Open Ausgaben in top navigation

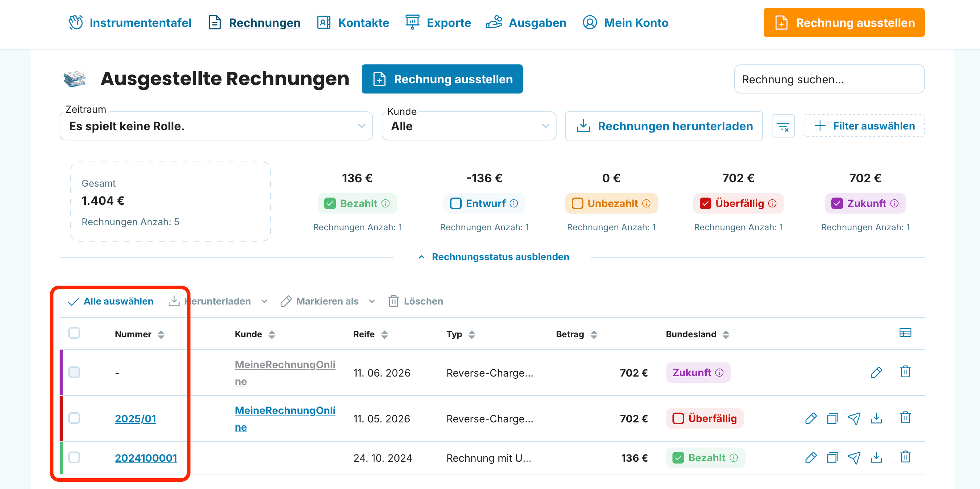[x=526, y=23]
